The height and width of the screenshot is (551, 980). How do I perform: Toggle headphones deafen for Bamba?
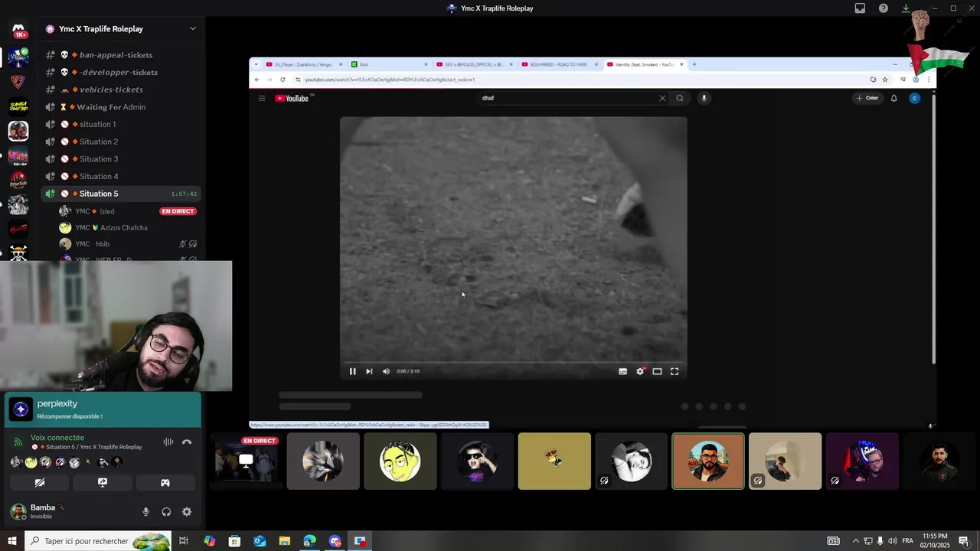point(166,512)
